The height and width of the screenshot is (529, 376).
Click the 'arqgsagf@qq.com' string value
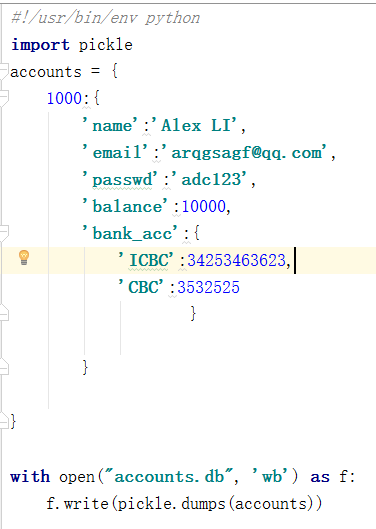[x=244, y=152]
